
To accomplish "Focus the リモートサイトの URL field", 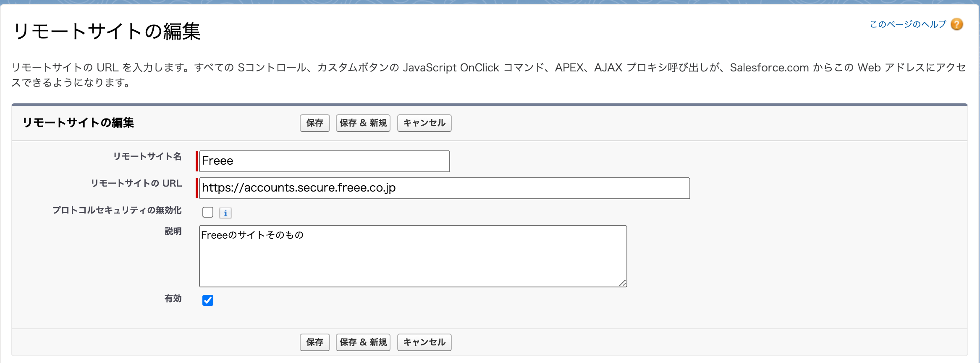I will [x=445, y=188].
